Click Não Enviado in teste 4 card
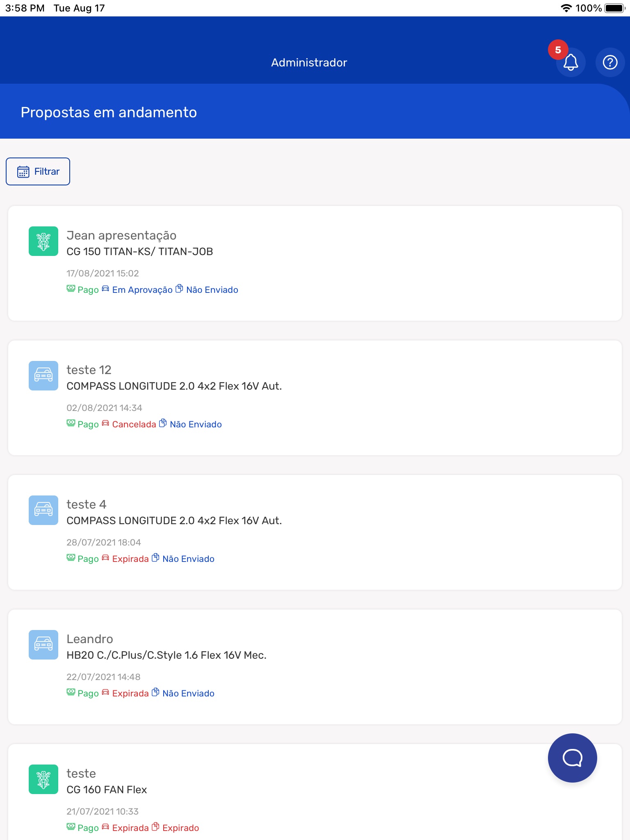630x840 pixels. point(188,559)
